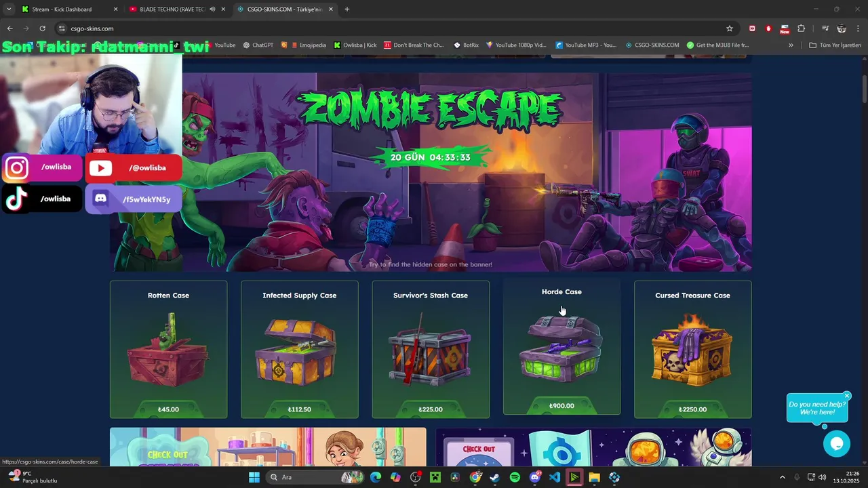Open DaVinci Resolve from the taskbar
The image size is (868, 488).
click(454, 477)
